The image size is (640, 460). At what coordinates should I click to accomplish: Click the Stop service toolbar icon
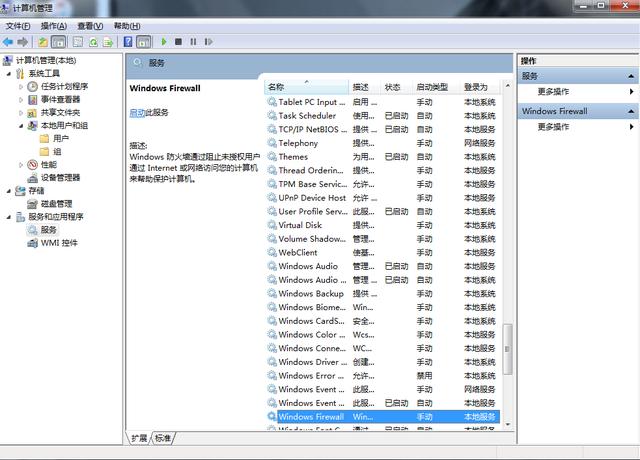(x=178, y=42)
